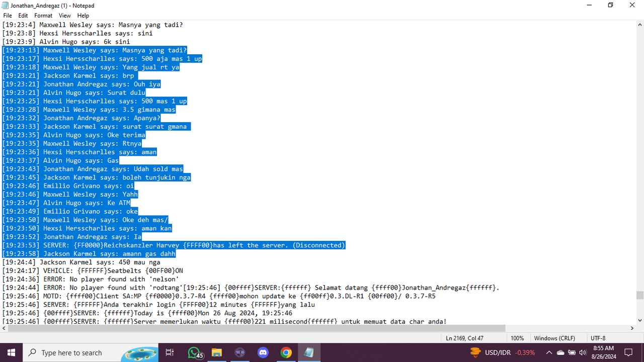Click line 'Alvin Hugo says: Gas'
The width and height of the screenshot is (644, 362).
[60, 160]
